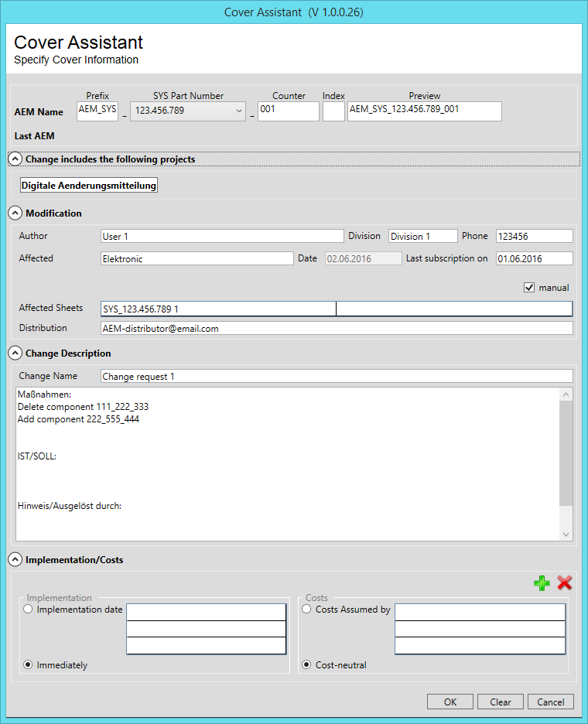Click into the Change Name field

[x=337, y=377]
